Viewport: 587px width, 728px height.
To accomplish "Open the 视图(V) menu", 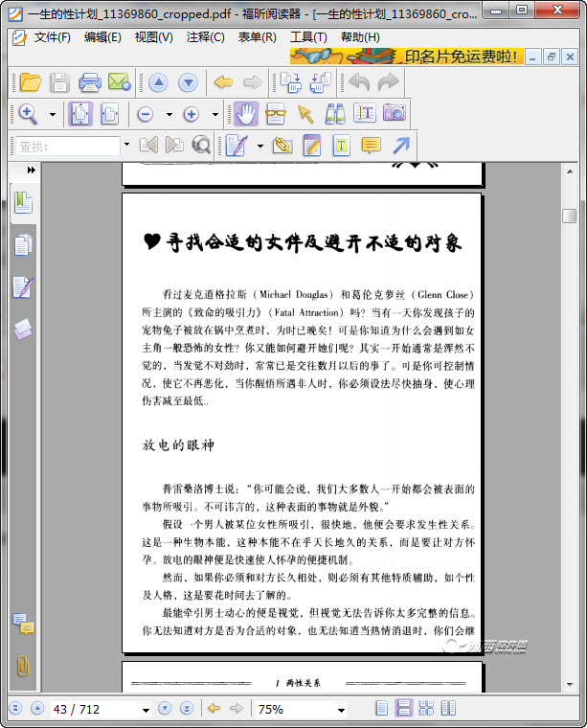I will point(153,37).
